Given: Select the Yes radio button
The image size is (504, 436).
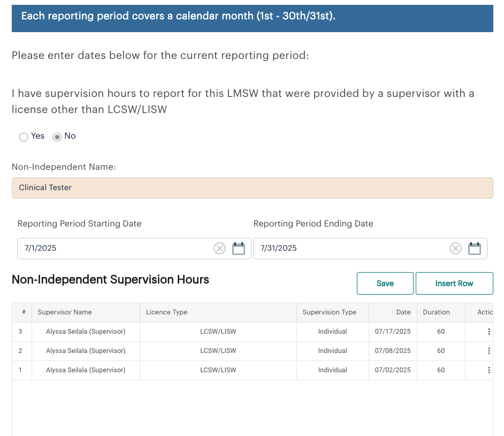Looking at the screenshot, I should coord(24,137).
